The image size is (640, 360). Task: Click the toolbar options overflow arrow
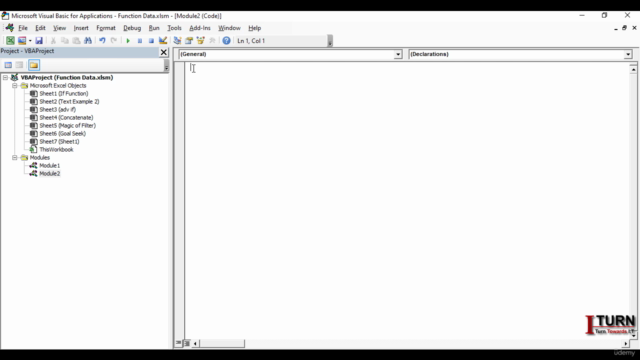coord(330,41)
